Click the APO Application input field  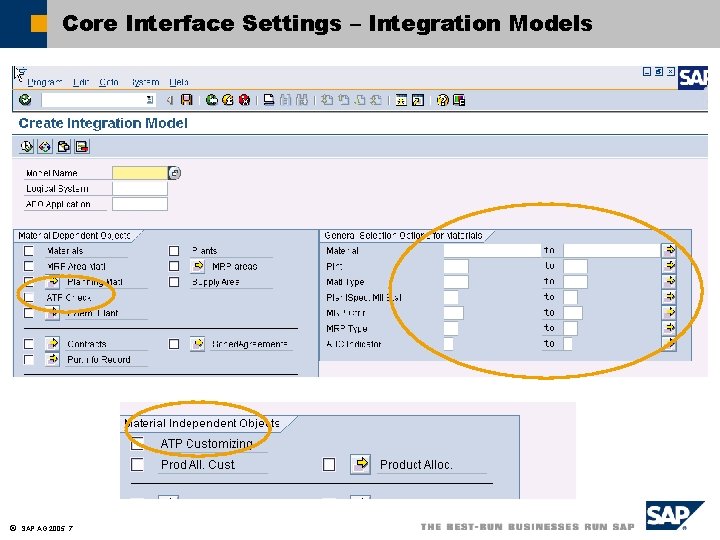(140, 204)
